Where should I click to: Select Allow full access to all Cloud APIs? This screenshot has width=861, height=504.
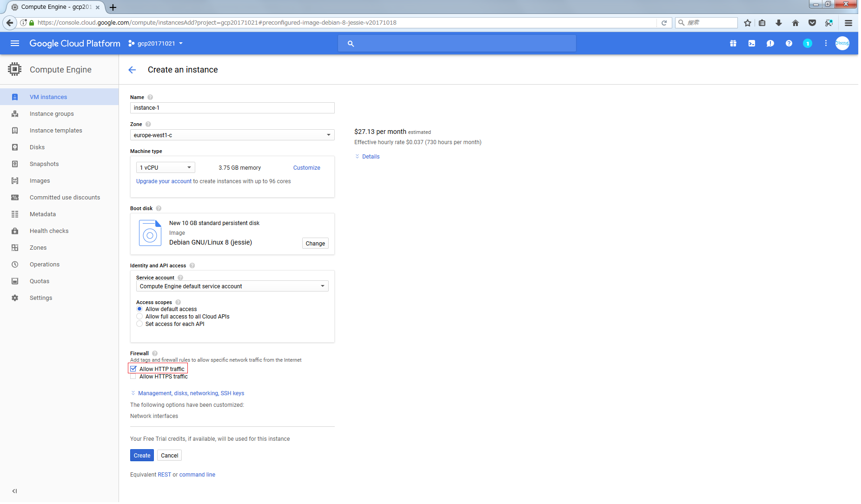139,316
